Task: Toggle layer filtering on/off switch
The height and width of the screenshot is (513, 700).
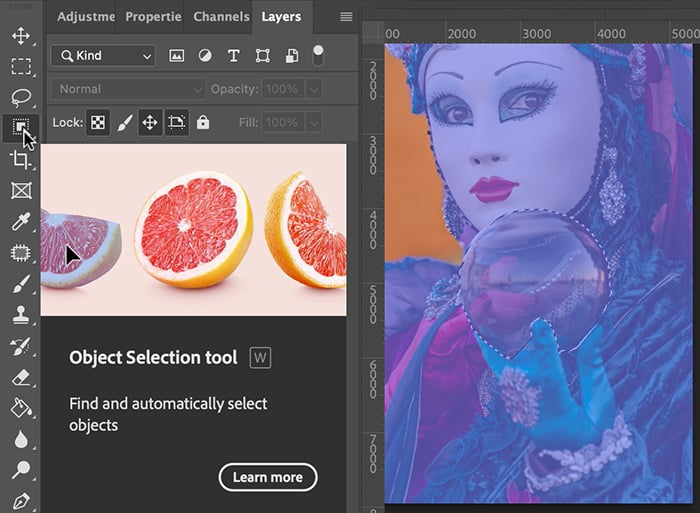Action: pyautogui.click(x=318, y=55)
